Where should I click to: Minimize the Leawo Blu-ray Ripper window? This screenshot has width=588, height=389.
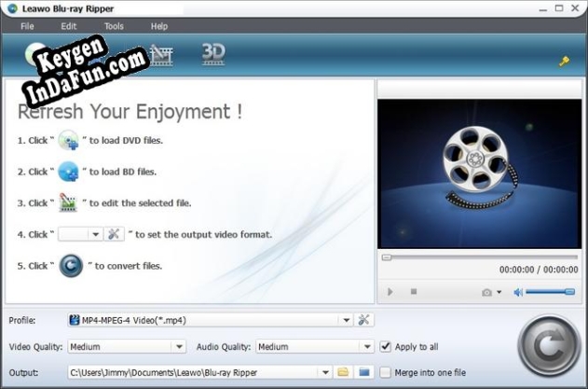pos(542,8)
